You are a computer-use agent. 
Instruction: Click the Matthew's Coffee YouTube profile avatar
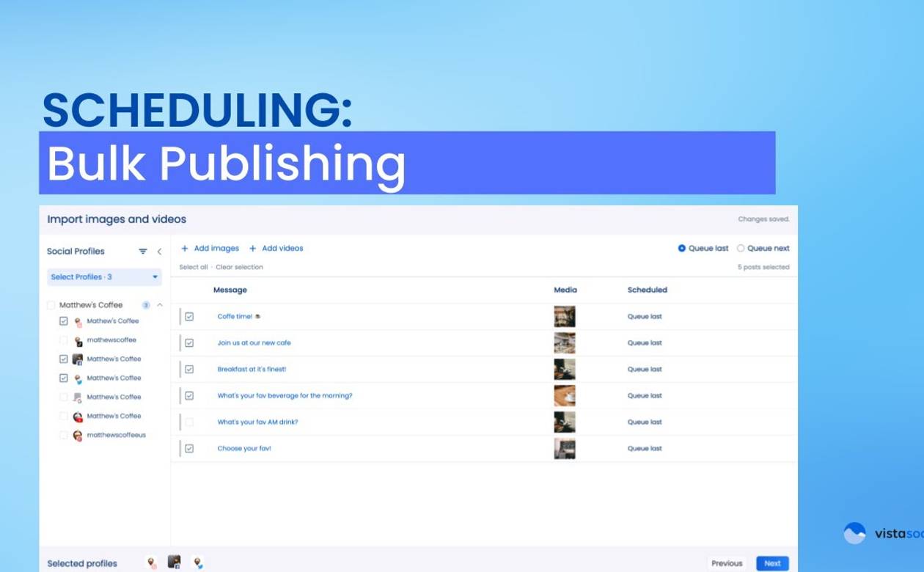[x=78, y=417]
